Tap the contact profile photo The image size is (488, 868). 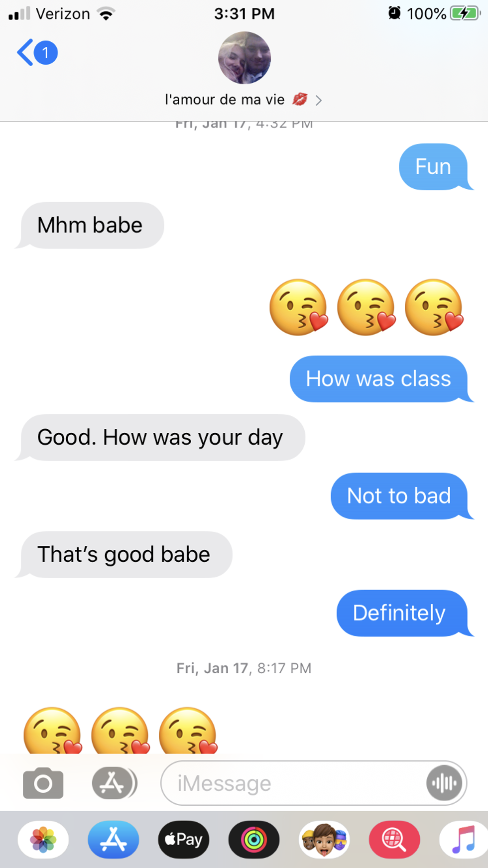click(x=244, y=58)
